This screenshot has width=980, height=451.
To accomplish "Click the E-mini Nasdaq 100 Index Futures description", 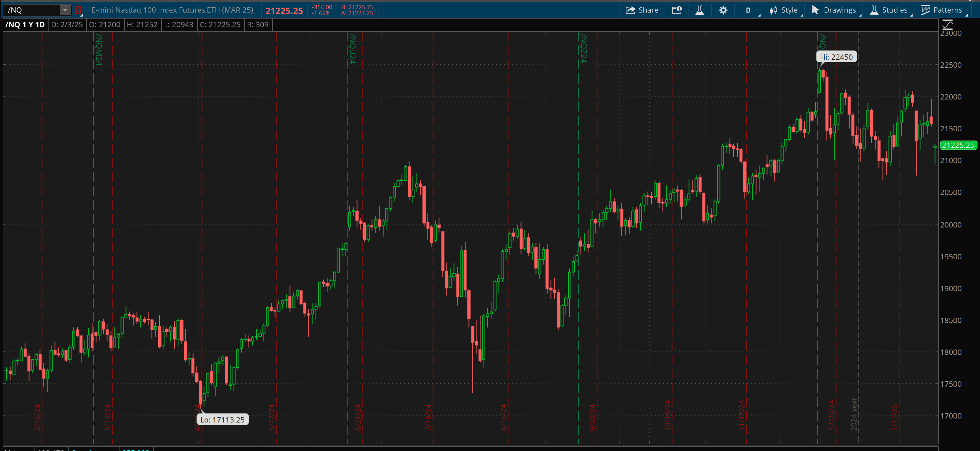I will pyautogui.click(x=172, y=10).
